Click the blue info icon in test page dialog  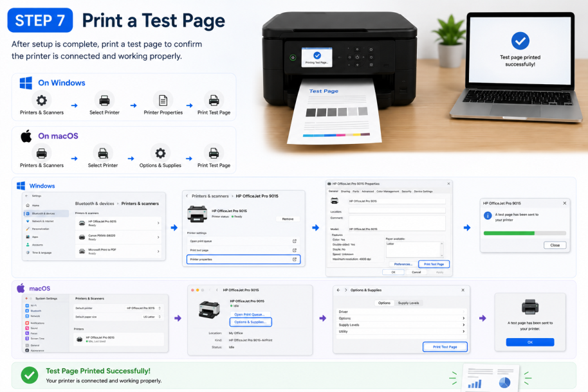(488, 215)
